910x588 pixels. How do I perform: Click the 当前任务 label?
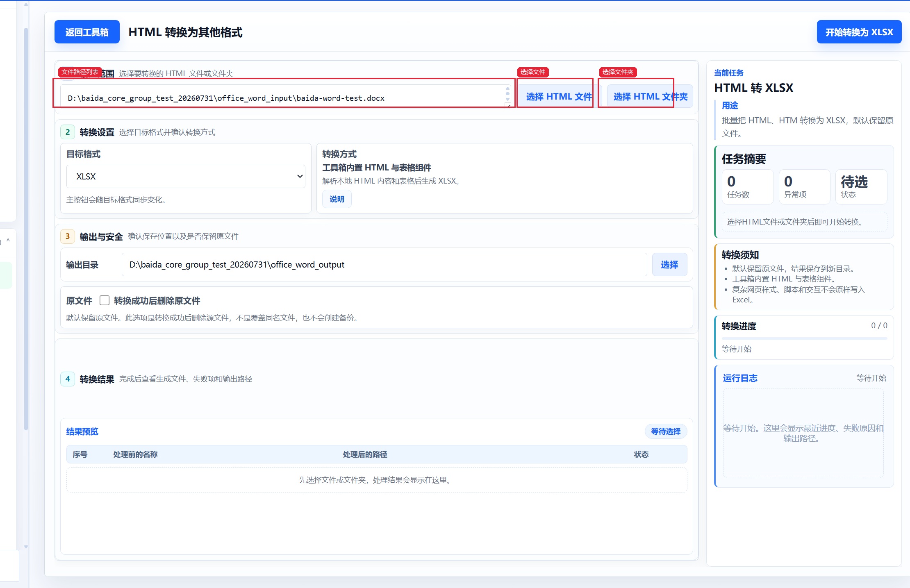pyautogui.click(x=729, y=73)
